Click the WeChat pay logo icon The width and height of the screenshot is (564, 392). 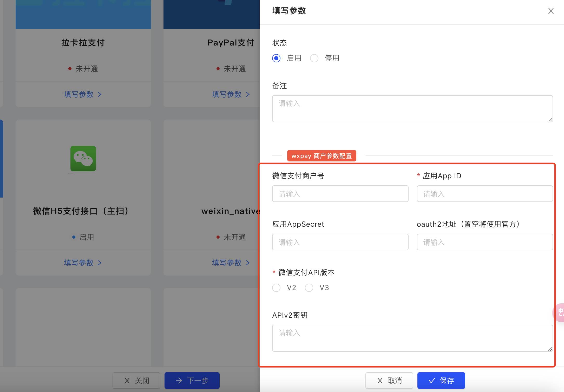click(x=83, y=158)
